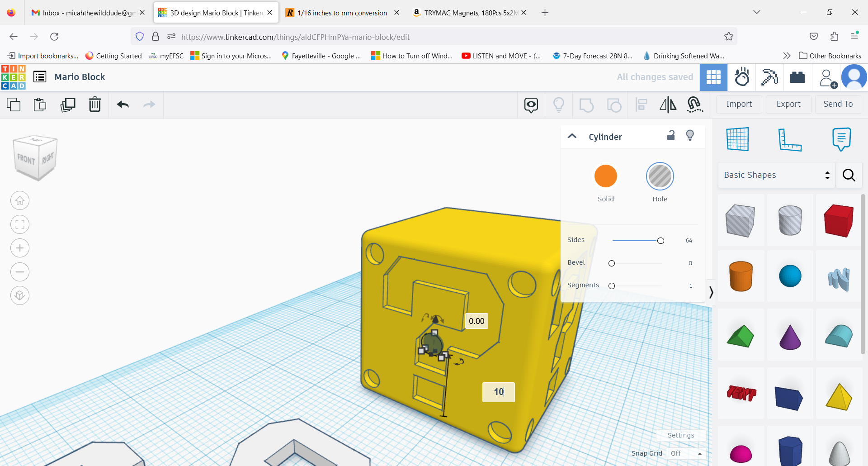Duplicate the selected object
Image resolution: width=868 pixels, height=466 pixels.
point(68,105)
